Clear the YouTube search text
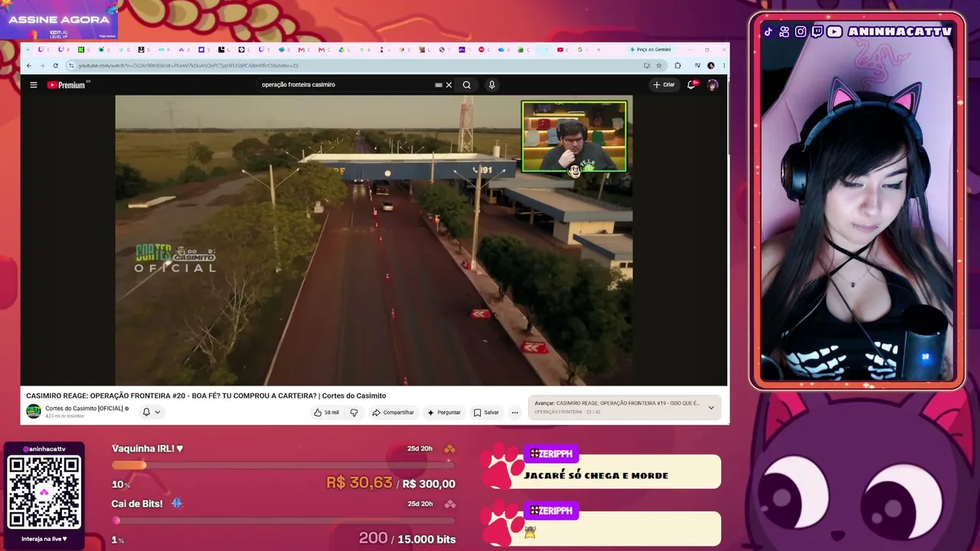980x551 pixels. click(x=449, y=85)
